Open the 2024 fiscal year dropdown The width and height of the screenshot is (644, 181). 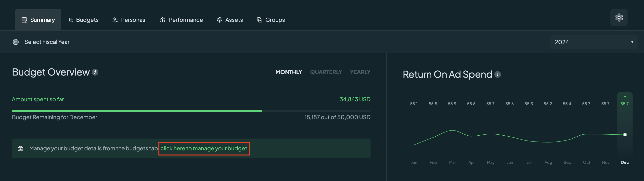coord(594,42)
